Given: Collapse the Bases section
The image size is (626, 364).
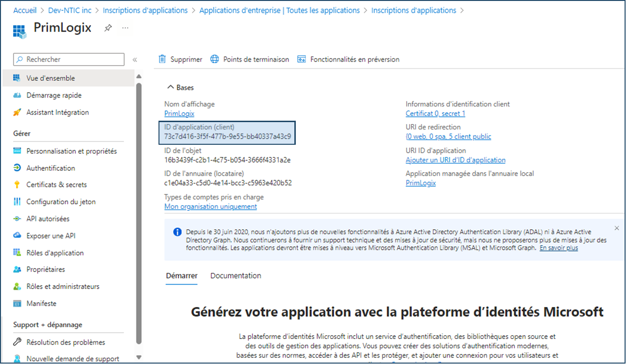Looking at the screenshot, I should 170,87.
